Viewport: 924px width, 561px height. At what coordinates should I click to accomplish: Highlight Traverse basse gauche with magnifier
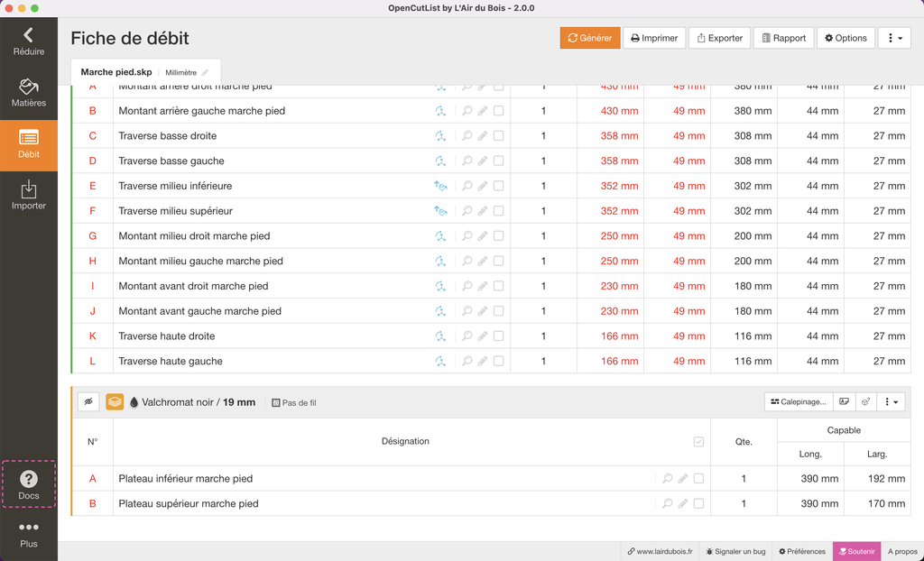tap(467, 161)
